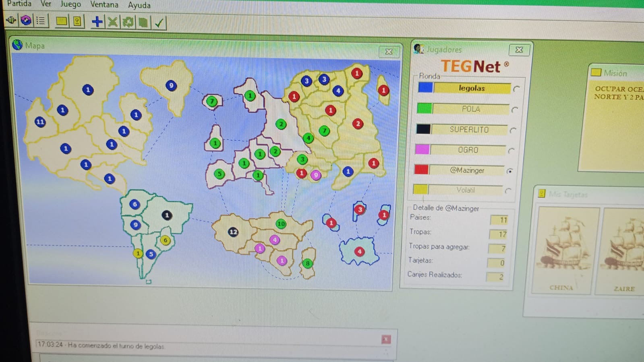Select the radio button beside legolas

click(517, 89)
